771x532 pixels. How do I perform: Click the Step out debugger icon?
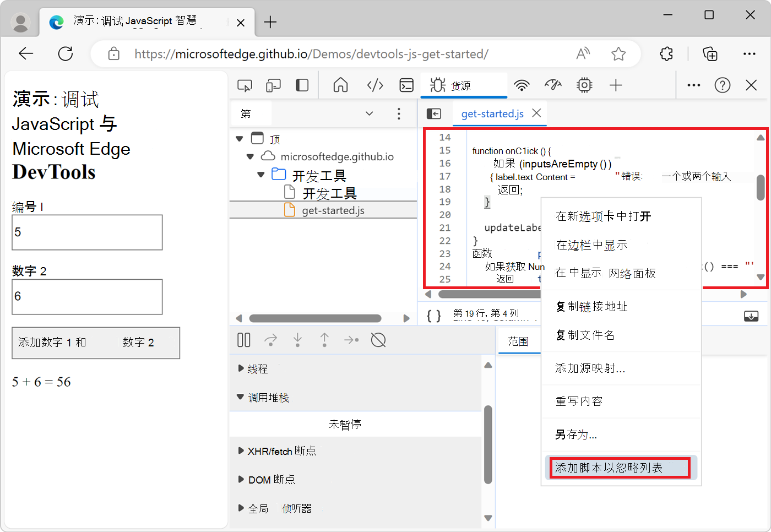324,340
